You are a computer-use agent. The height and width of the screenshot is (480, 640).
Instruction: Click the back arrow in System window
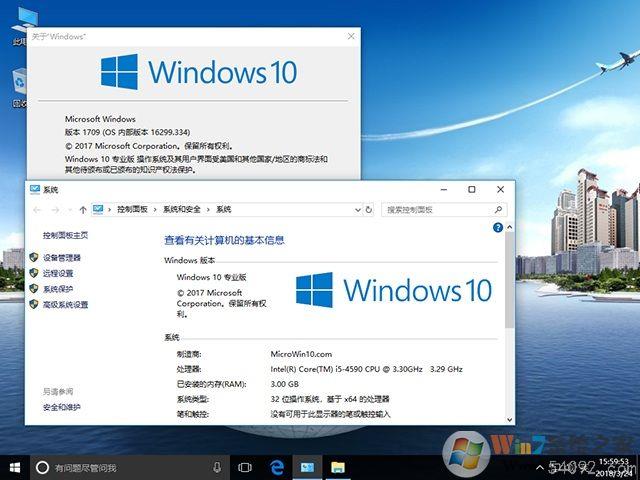point(37,210)
